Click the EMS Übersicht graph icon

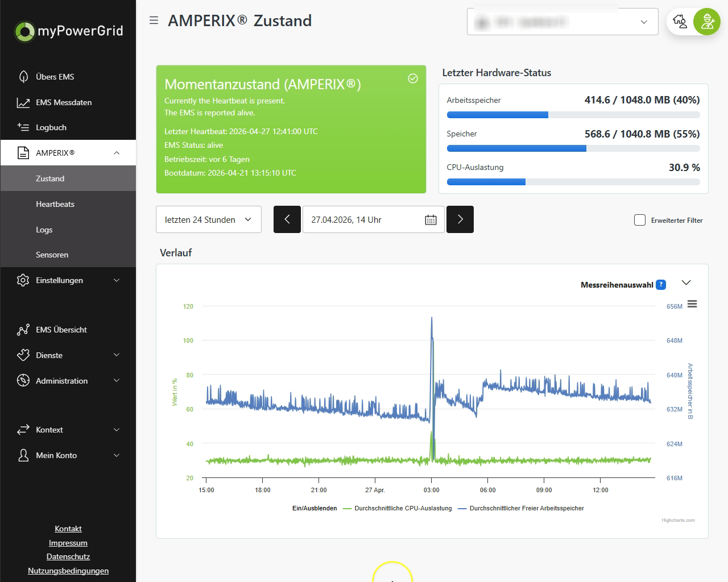pos(23,330)
